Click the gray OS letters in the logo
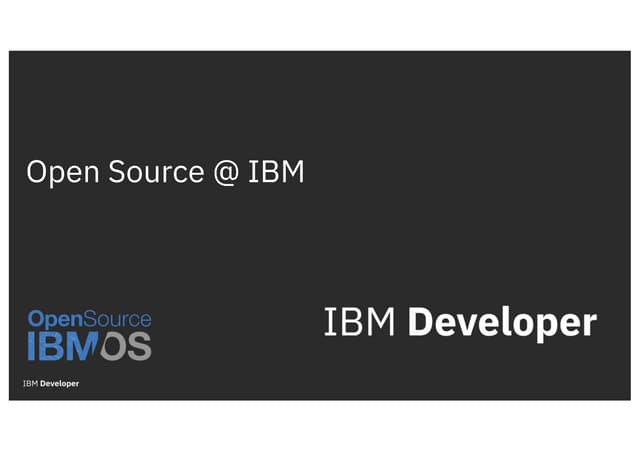Screen dimensions: 640x452 point(126,346)
